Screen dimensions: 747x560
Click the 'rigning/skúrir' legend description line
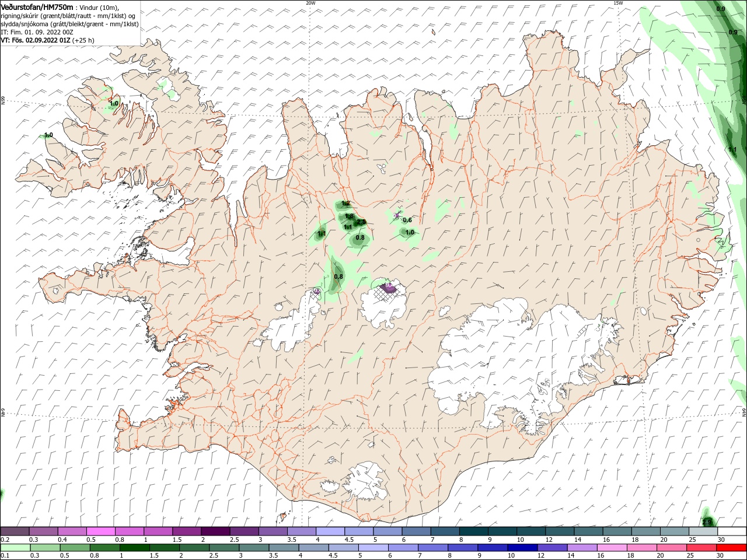click(x=68, y=16)
